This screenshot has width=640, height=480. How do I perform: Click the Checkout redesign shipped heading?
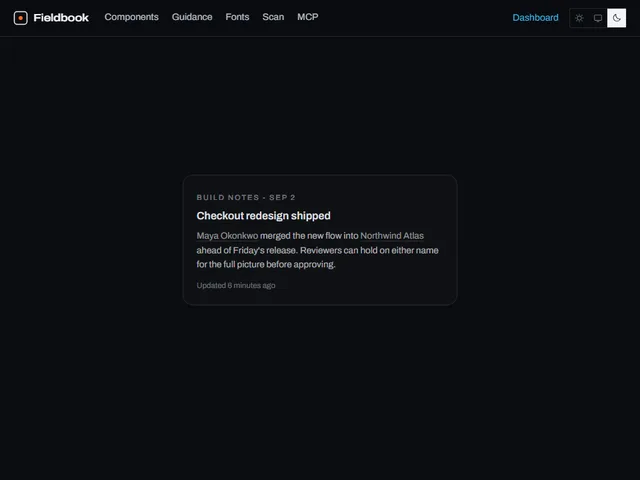(263, 216)
